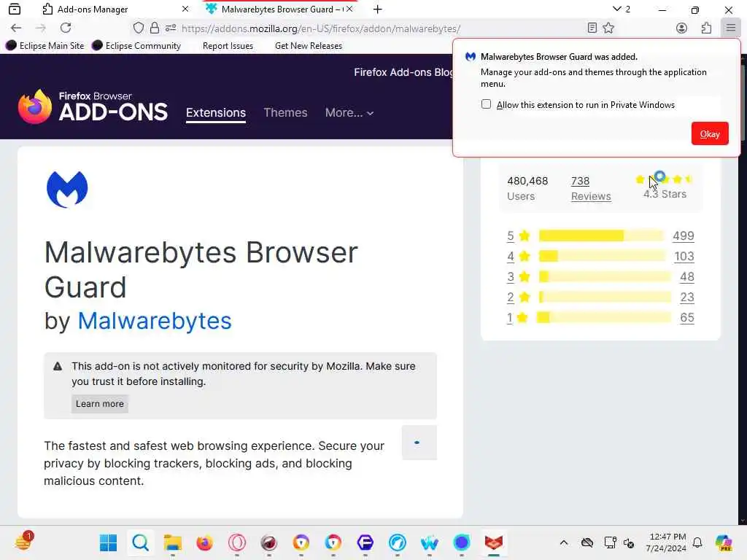Click the taskbar clock and date

pyautogui.click(x=665, y=542)
